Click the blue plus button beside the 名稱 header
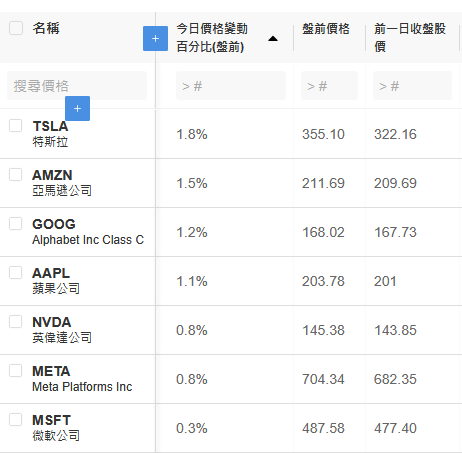This screenshot has height=453, width=462. [155, 39]
